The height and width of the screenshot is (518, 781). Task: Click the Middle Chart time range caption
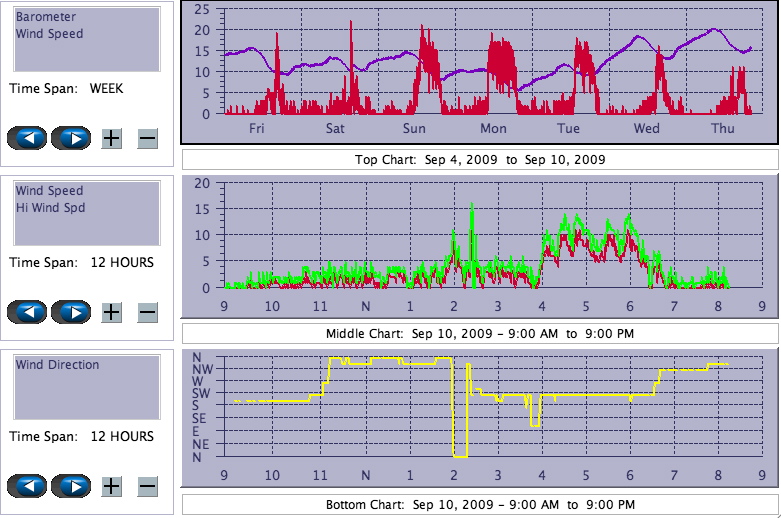coord(480,333)
